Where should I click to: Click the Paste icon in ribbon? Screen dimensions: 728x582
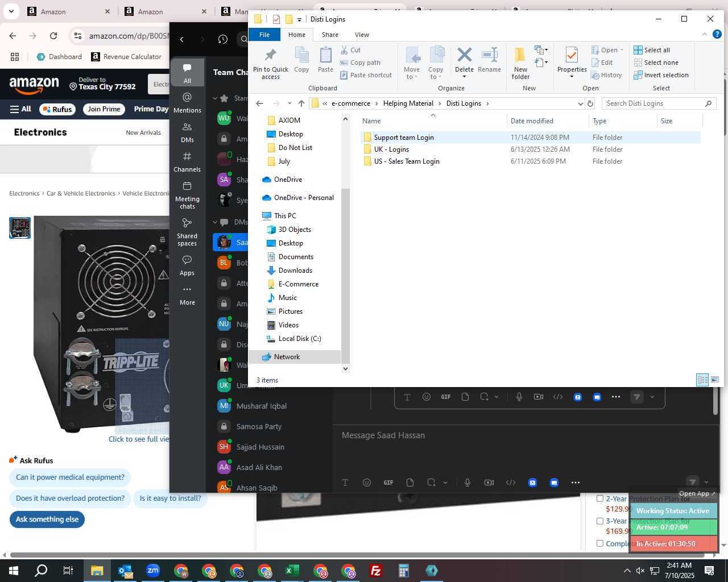click(325, 60)
